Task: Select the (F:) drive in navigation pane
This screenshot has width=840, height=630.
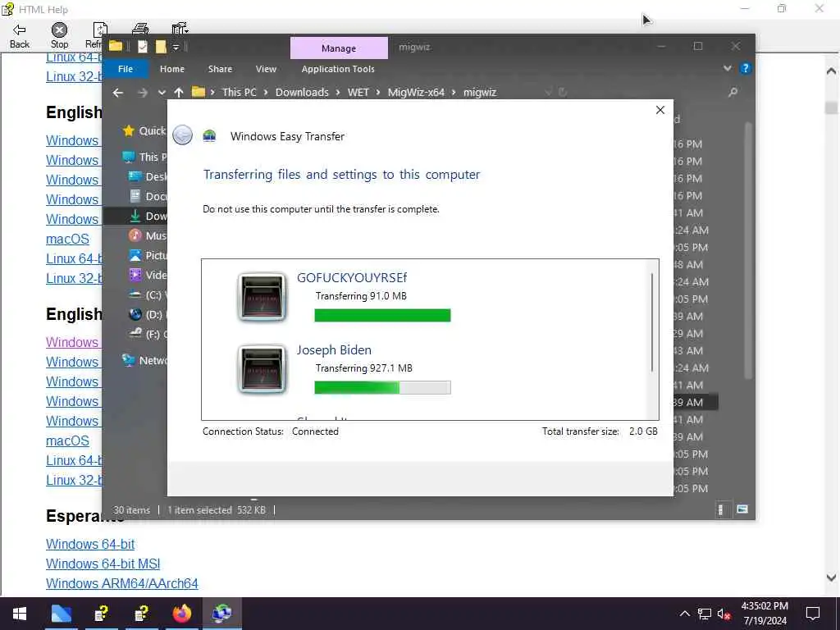Action: 148,335
